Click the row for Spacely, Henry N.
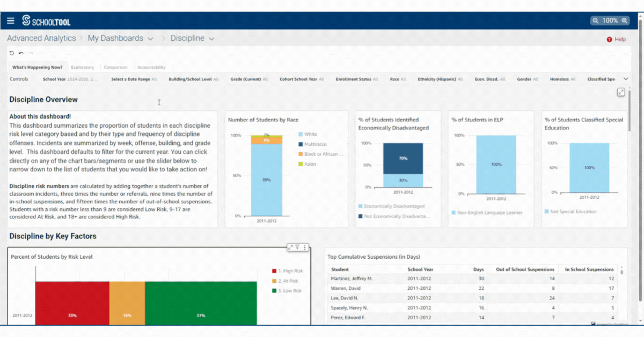This screenshot has width=644, height=337. (x=472, y=308)
